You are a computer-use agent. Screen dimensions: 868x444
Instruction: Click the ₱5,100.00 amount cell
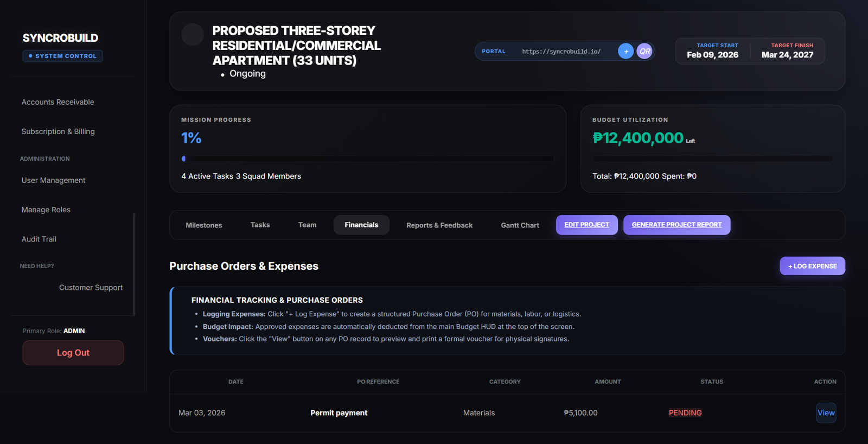pyautogui.click(x=581, y=413)
